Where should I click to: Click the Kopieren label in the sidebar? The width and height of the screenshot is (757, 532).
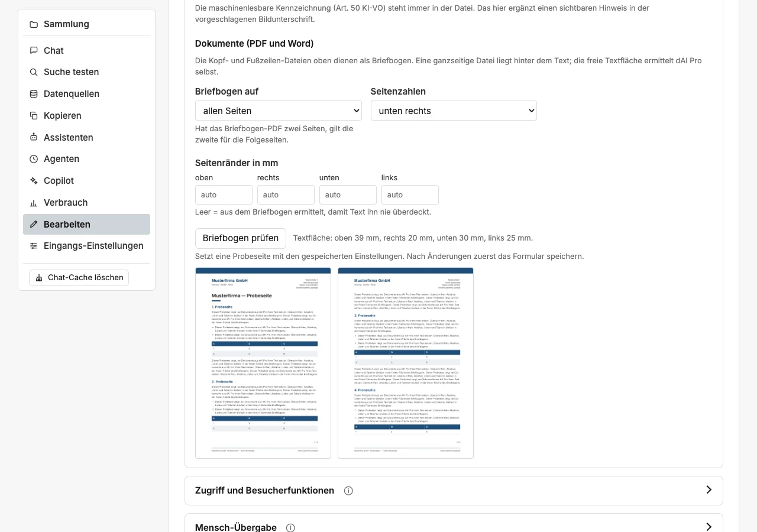(x=63, y=116)
